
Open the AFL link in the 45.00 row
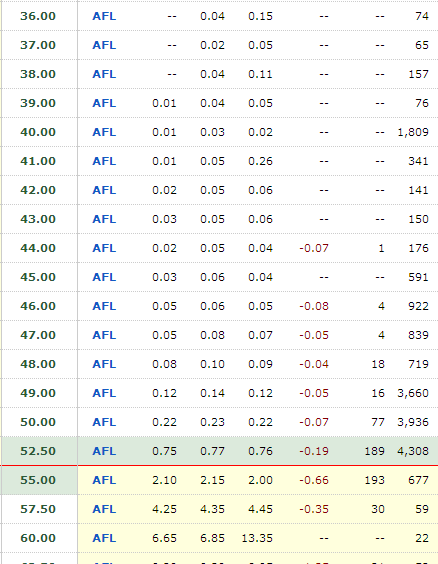(104, 277)
